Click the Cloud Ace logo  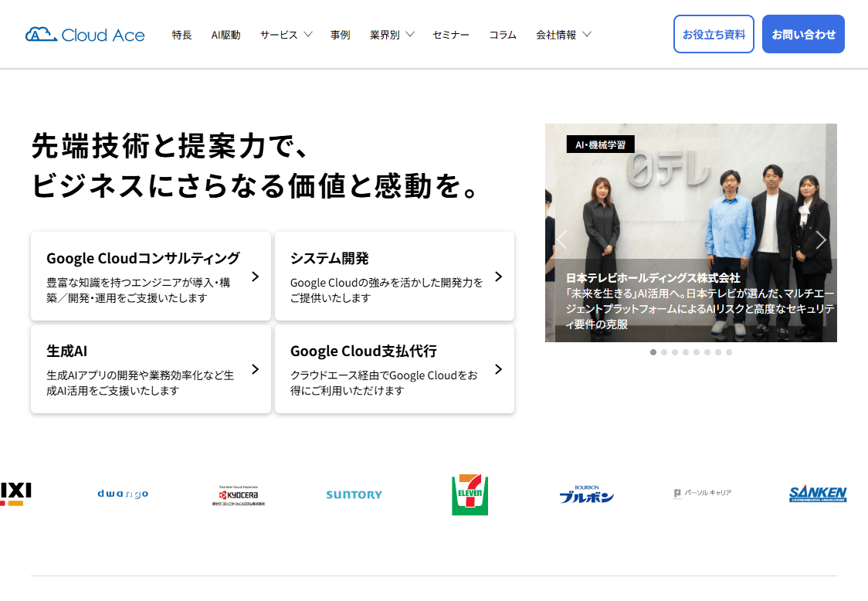(85, 34)
